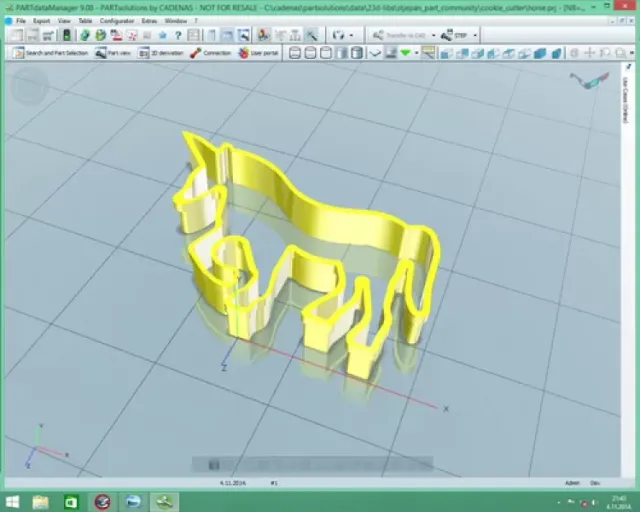The height and width of the screenshot is (512, 640).
Task: Open the Table menu
Action: point(85,21)
